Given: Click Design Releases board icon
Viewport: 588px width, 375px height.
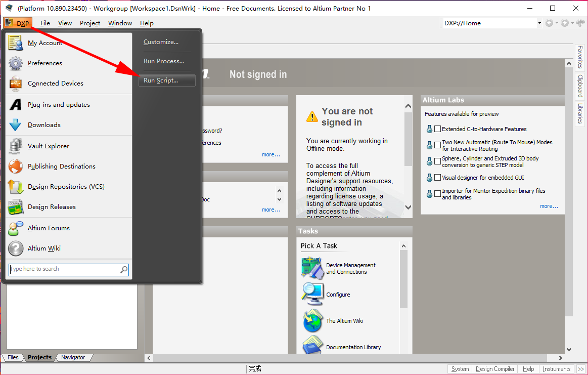Looking at the screenshot, I should pos(15,207).
